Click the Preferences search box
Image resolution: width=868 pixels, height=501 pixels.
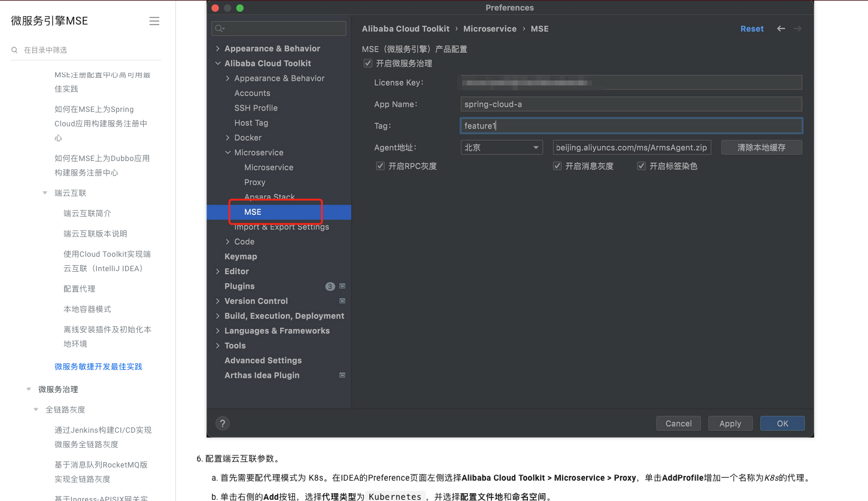click(279, 29)
